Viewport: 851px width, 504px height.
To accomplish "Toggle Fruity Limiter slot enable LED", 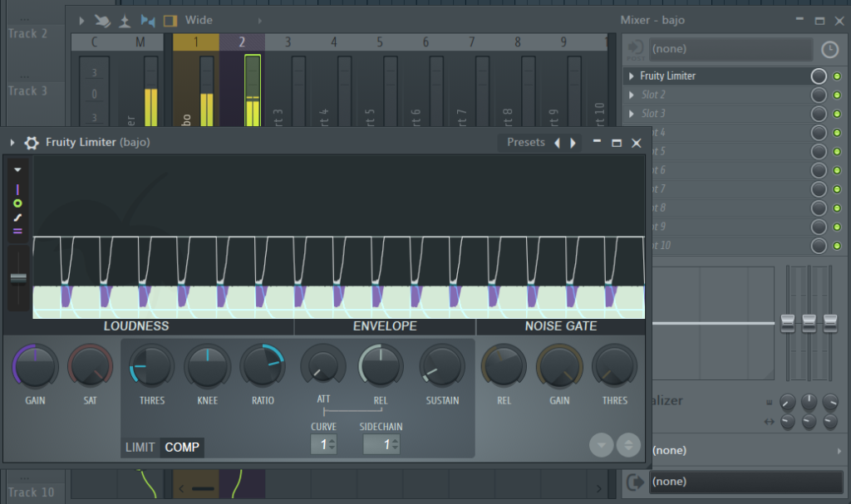I will [x=837, y=76].
